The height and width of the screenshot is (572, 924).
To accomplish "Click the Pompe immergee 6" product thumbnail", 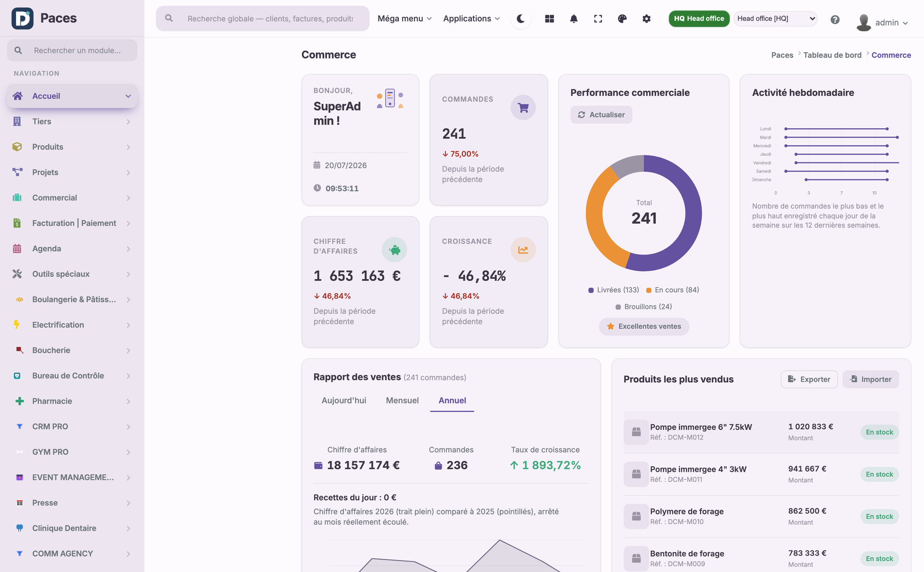I will [x=636, y=432].
